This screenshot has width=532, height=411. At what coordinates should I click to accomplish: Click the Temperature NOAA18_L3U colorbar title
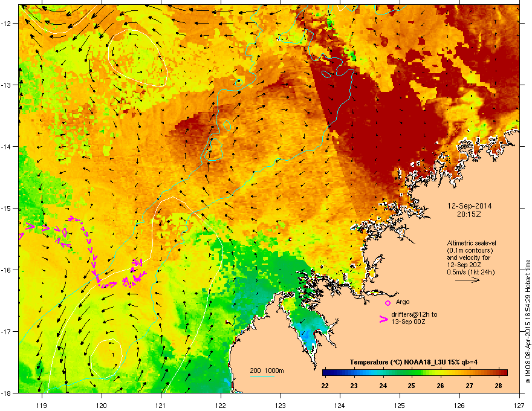tap(414, 362)
